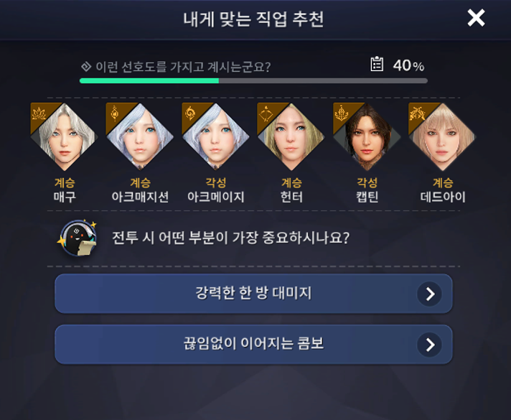Select the 데드아이 character portrait

click(x=442, y=137)
